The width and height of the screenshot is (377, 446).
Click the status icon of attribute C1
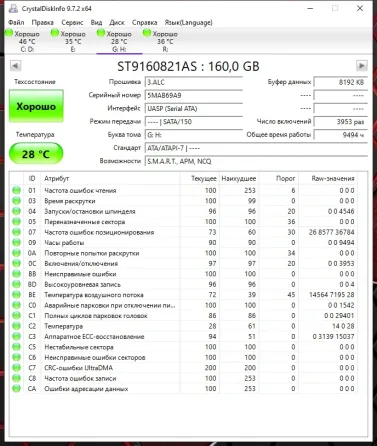pos(16,316)
